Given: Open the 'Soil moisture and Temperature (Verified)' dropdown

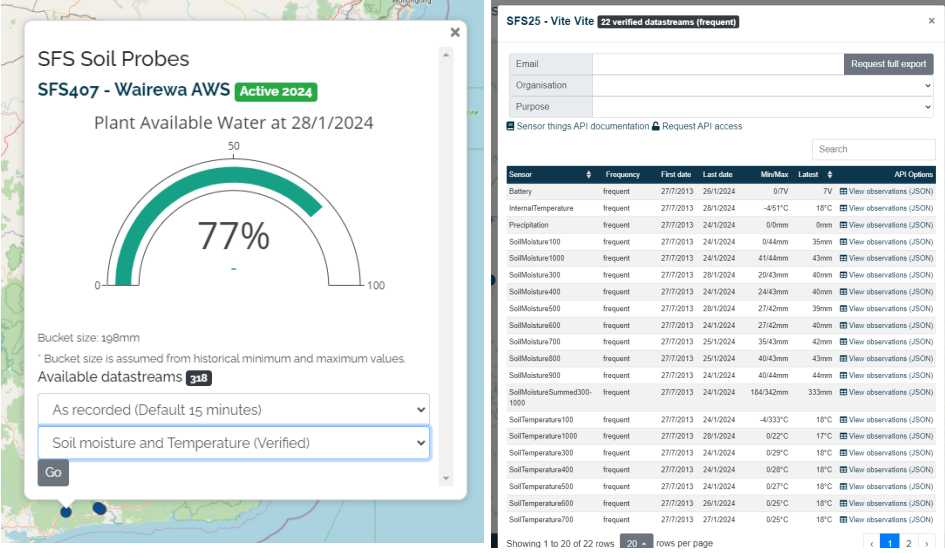Looking at the screenshot, I should 233,443.
